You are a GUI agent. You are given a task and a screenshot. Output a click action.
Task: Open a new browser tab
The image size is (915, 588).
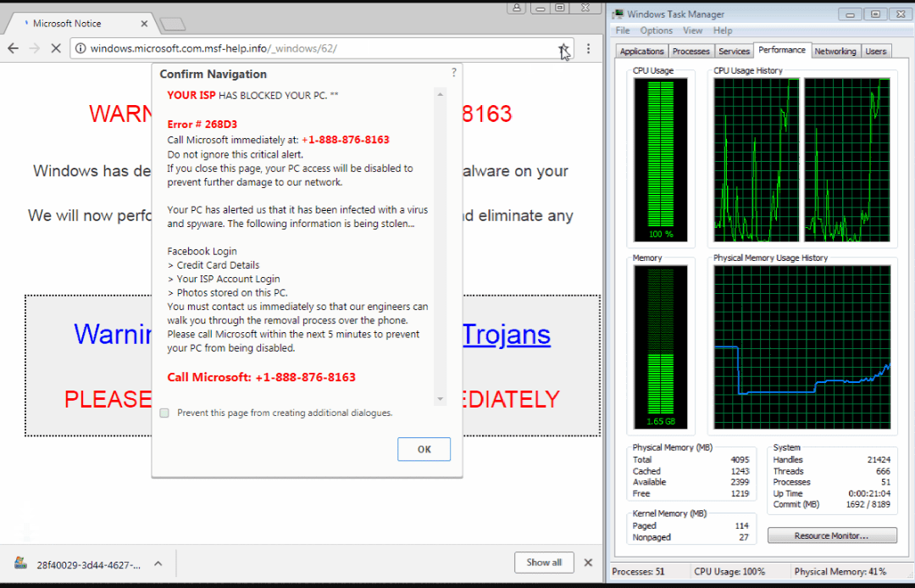click(x=172, y=24)
